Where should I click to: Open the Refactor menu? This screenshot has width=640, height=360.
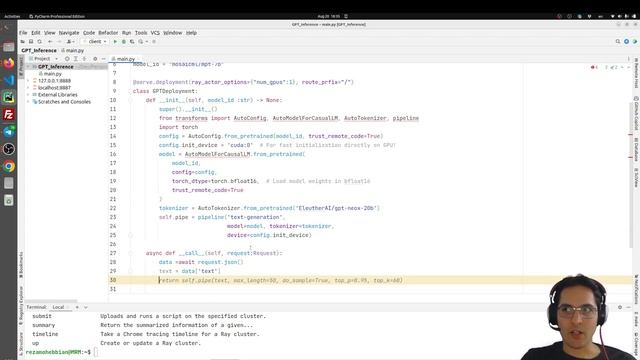pyautogui.click(x=108, y=33)
